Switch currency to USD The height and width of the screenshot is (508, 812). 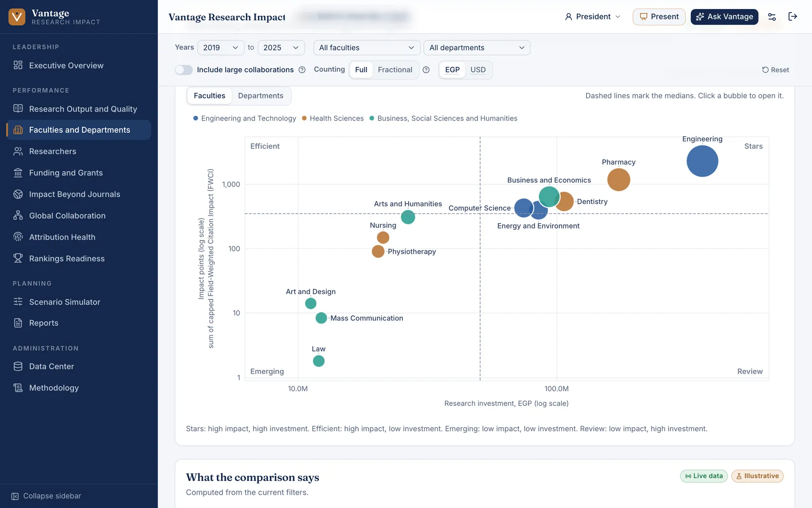[x=478, y=70]
